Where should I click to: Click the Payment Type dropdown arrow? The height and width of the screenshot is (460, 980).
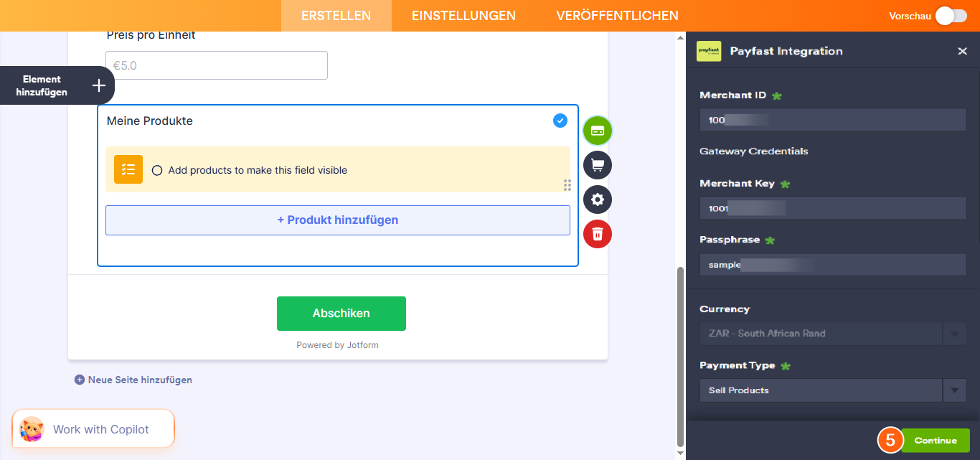click(x=955, y=390)
